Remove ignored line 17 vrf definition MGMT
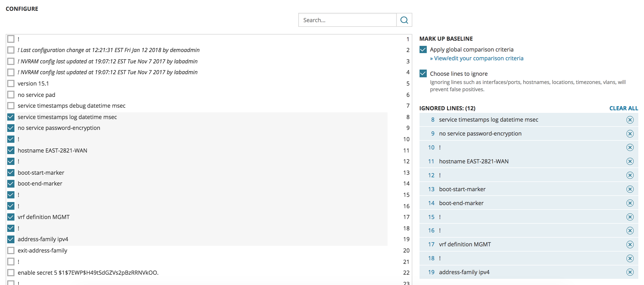The image size is (644, 285). pyautogui.click(x=630, y=245)
